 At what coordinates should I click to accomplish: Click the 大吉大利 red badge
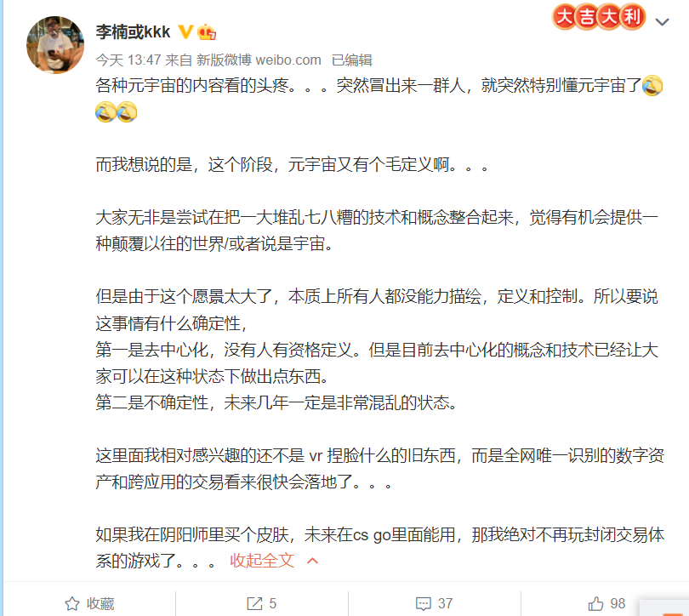point(599,17)
